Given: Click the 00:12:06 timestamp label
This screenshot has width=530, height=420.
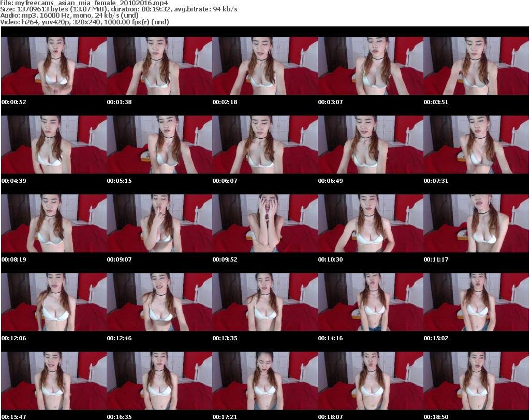Looking at the screenshot, I should click(x=14, y=338).
